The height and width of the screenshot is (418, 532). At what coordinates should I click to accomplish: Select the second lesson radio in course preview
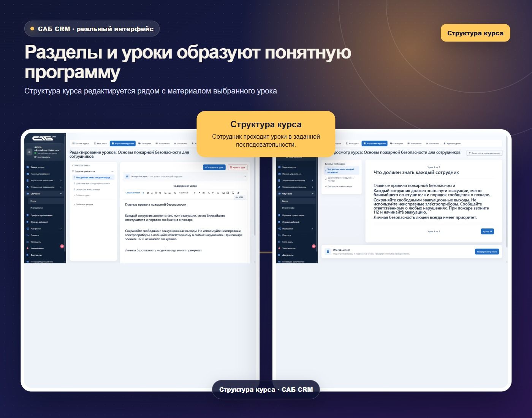click(326, 179)
